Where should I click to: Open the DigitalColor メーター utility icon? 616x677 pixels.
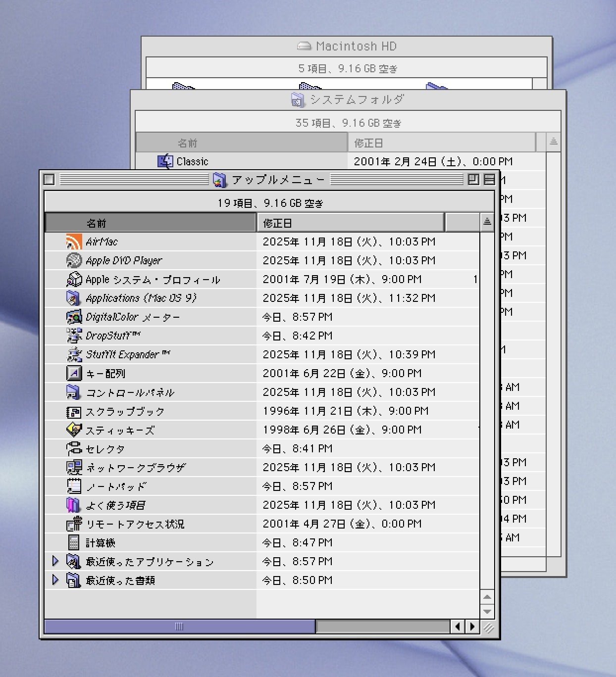coord(74,317)
